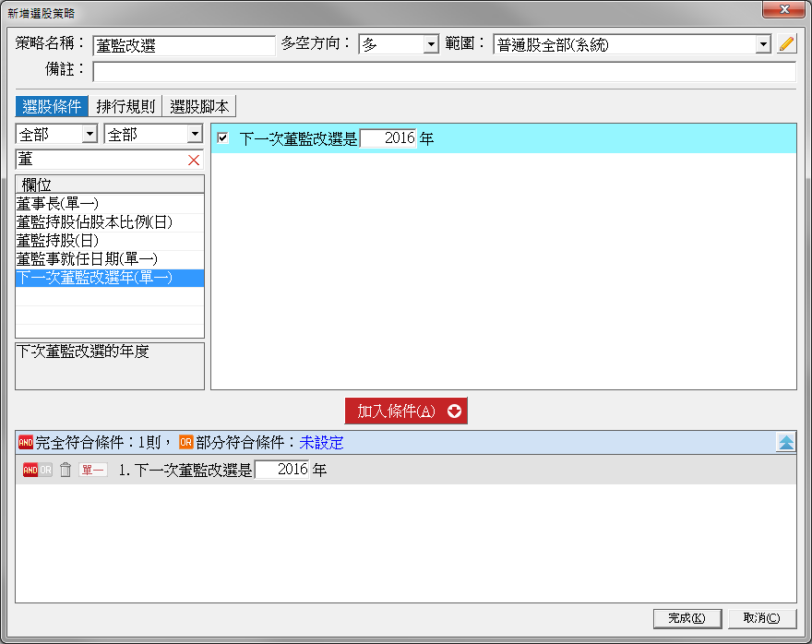
Task: Select 董監持股(日) in the field list
Action: [x=57, y=240]
